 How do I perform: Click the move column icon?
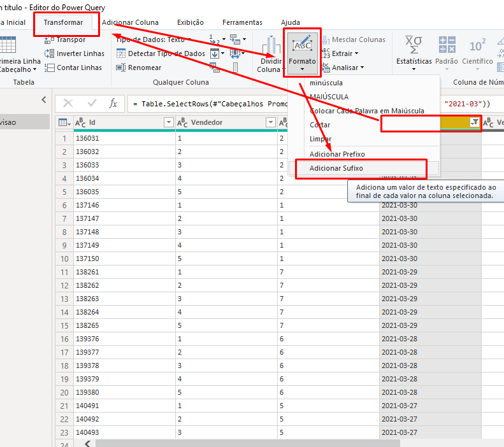237,53
